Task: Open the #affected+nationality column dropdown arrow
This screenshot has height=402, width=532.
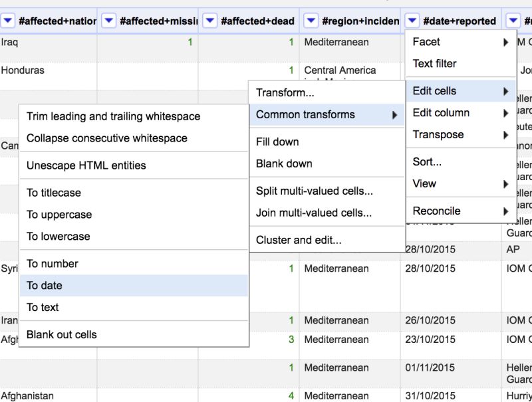Action: point(7,21)
